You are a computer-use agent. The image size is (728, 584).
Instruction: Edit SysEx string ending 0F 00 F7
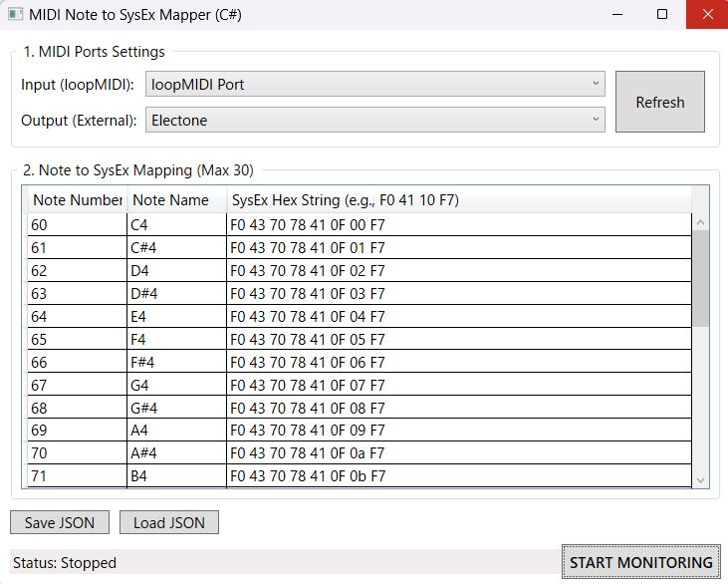click(x=459, y=225)
